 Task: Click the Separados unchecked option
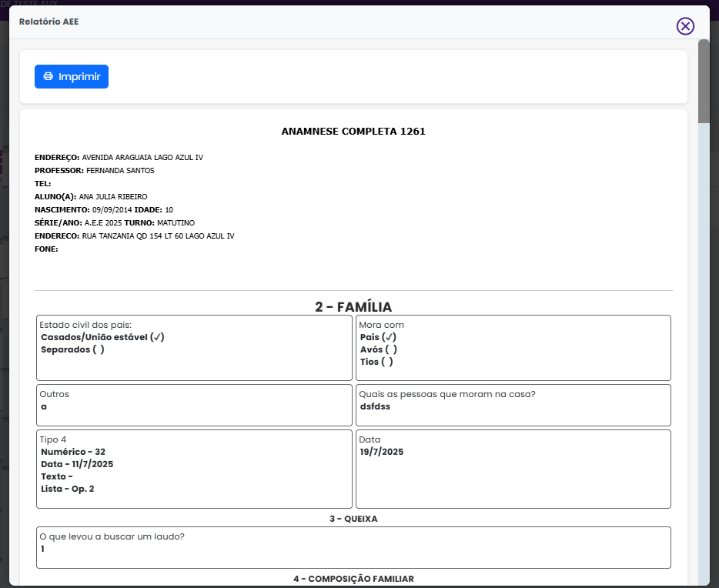(72, 349)
